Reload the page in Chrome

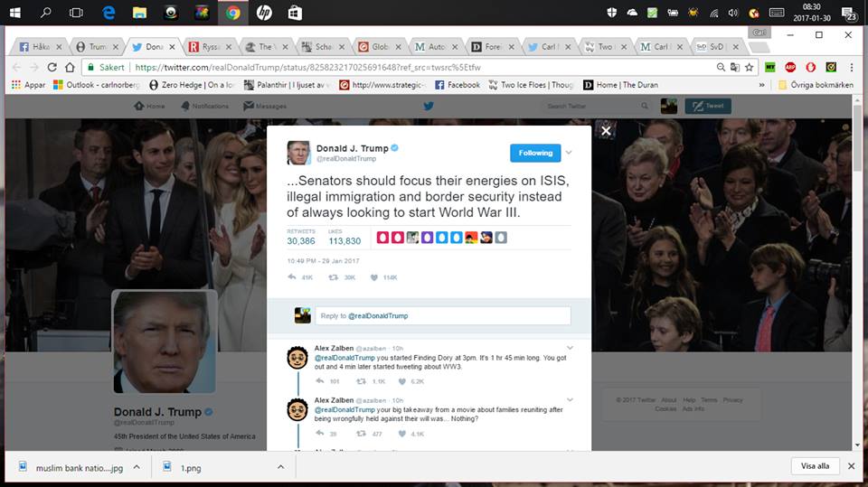pos(52,67)
